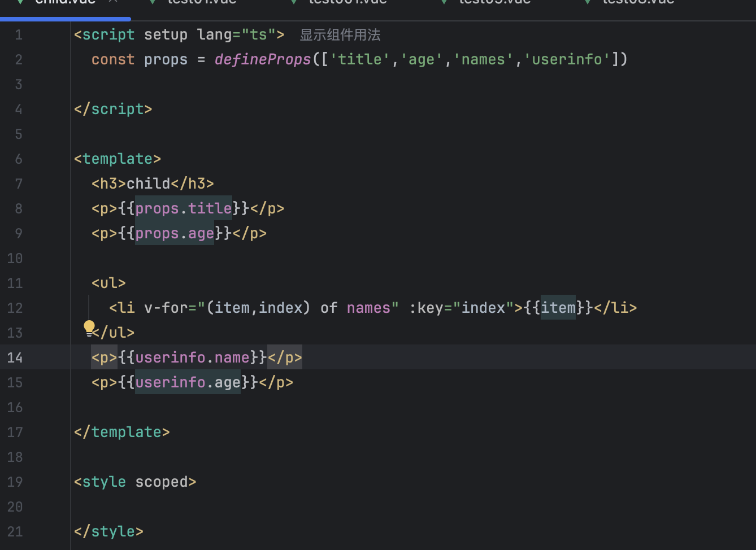Click the userinfo.age expression
Viewport: 756px width, 550px height.
188,382
